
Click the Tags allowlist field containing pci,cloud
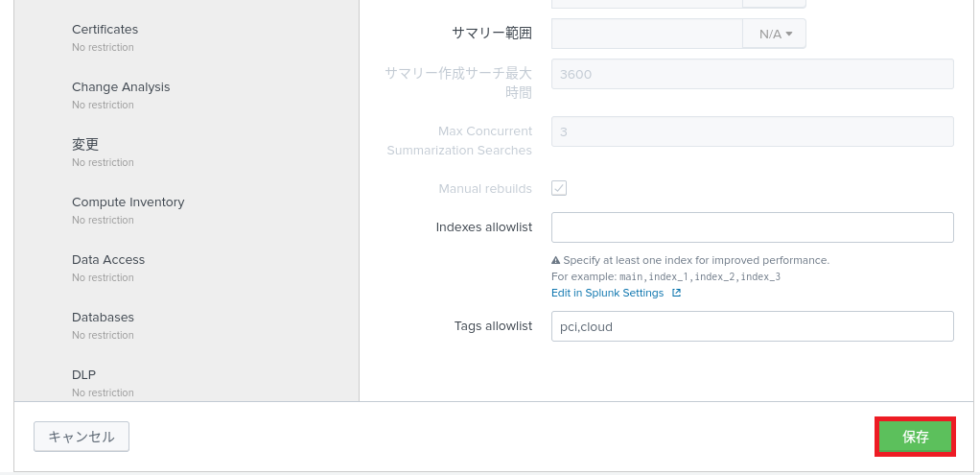(x=752, y=326)
